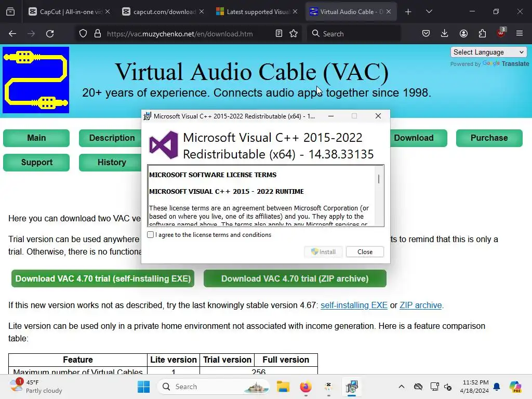This screenshot has width=532, height=399.
Task: Open the tracking protection shield icon
Action: (x=83, y=34)
